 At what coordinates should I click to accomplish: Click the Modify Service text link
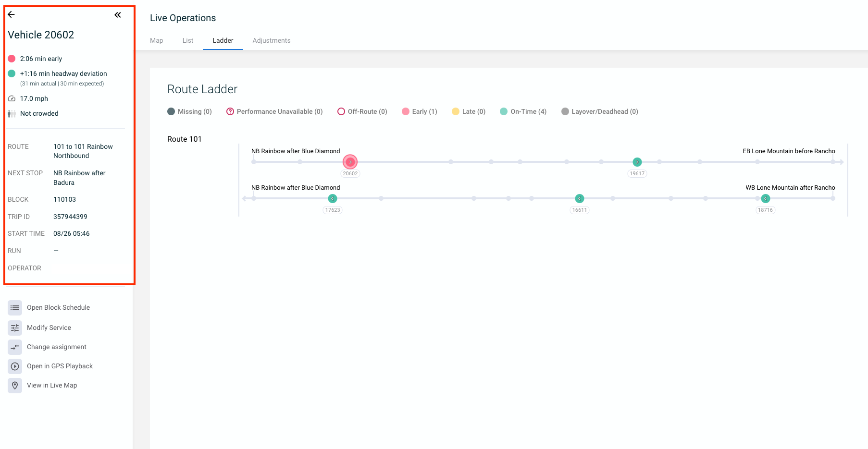(49, 328)
